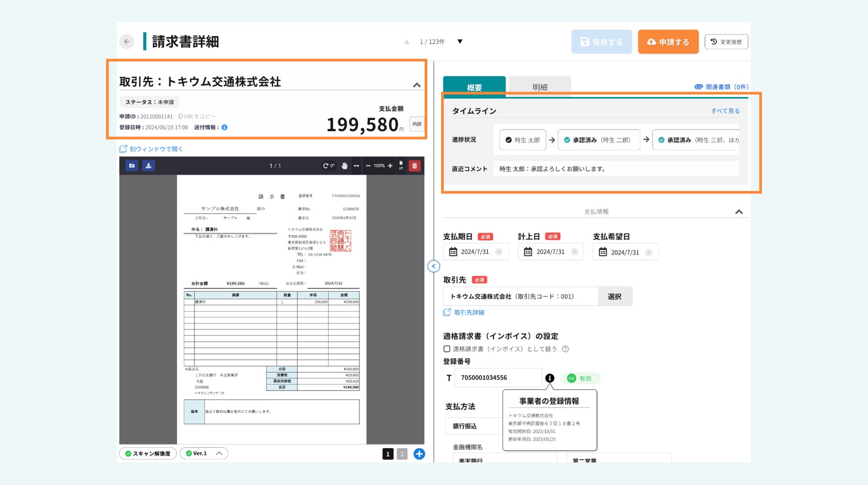Click the red trash delete icon
The image size is (868, 485).
(414, 166)
